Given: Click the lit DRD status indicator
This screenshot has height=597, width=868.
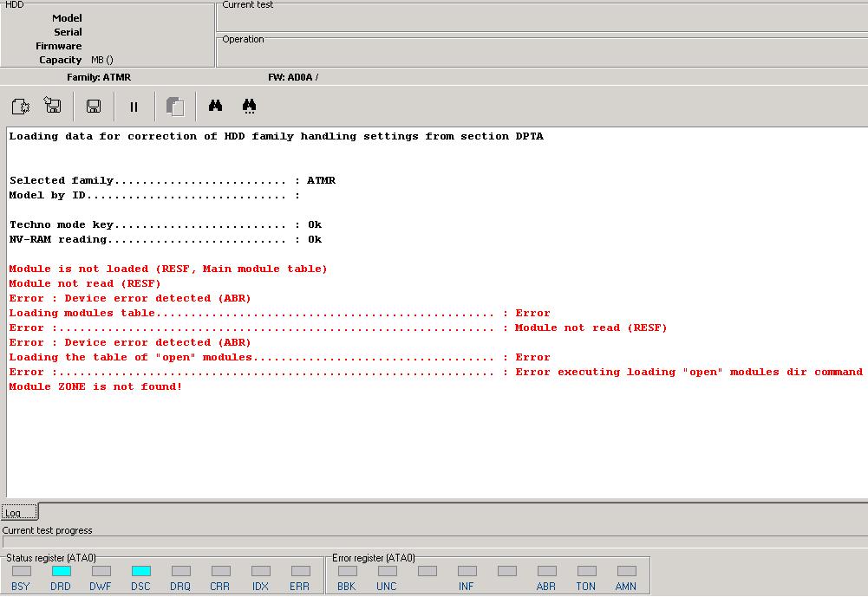Looking at the screenshot, I should (62, 571).
